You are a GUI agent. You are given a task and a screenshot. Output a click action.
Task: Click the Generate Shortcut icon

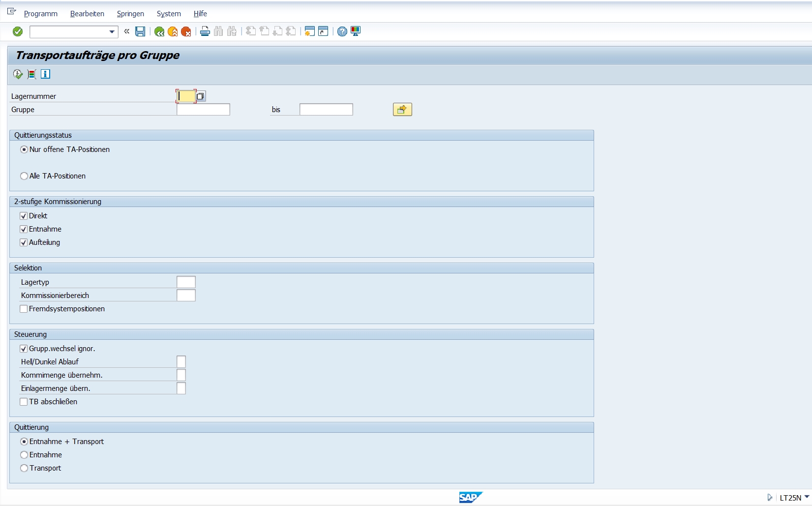pyautogui.click(x=323, y=31)
